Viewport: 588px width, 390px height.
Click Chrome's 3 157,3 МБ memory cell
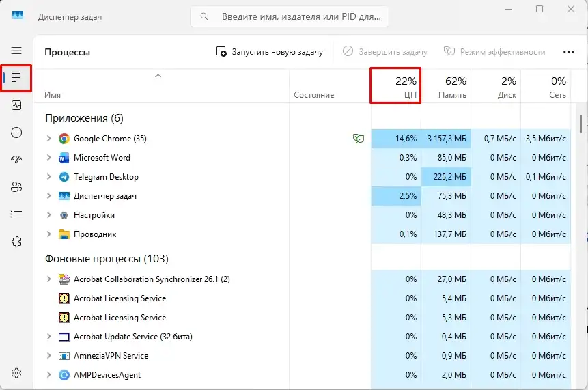tap(446, 139)
